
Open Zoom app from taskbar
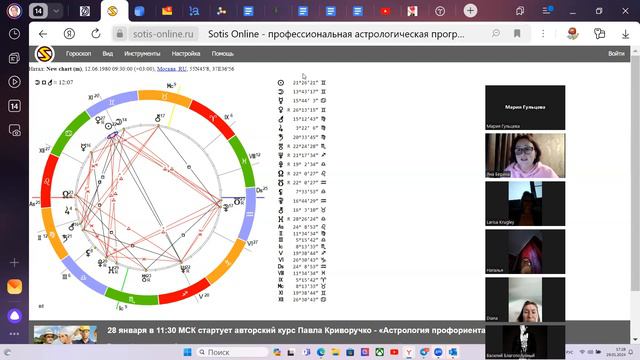pyautogui.click(x=438, y=352)
